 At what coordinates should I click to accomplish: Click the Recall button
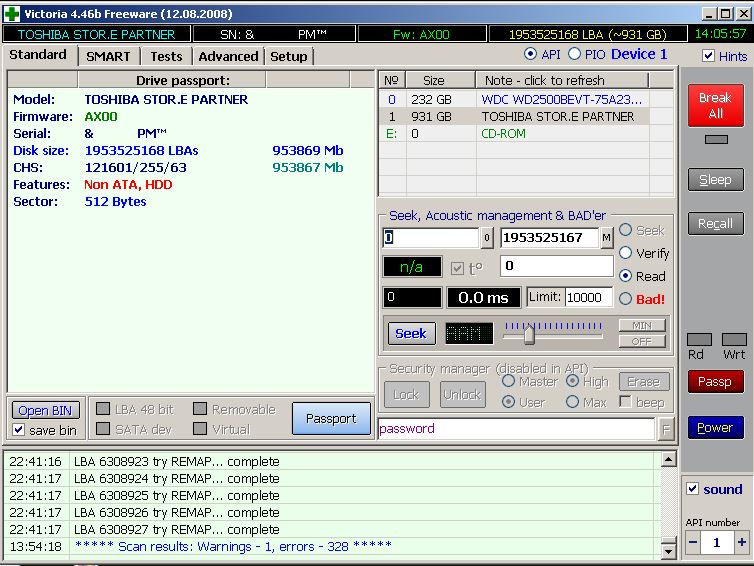(714, 224)
